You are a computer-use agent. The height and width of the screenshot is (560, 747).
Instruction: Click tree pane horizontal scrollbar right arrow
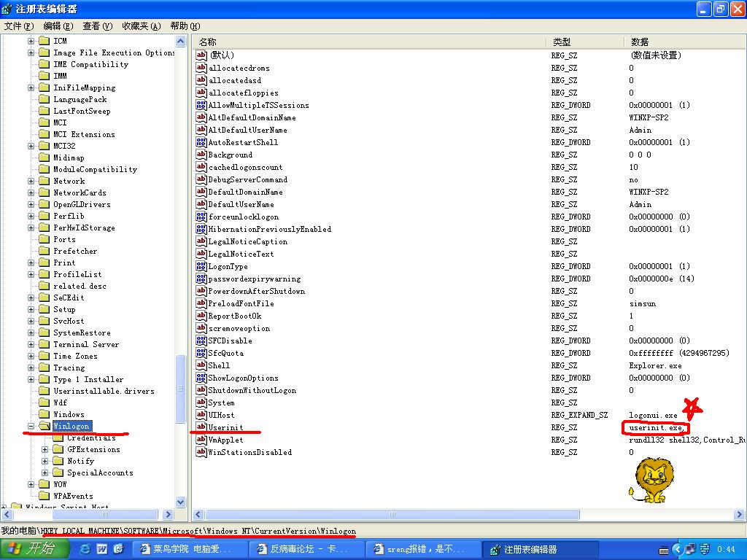(168, 514)
